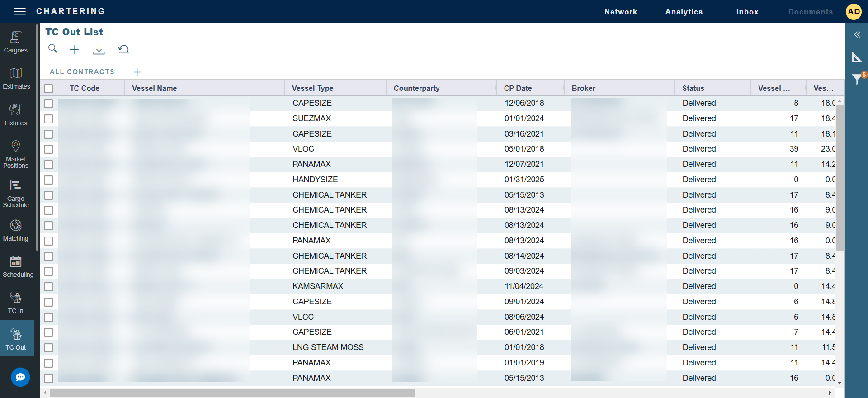Open the Cargoes sidebar section

pos(16,42)
